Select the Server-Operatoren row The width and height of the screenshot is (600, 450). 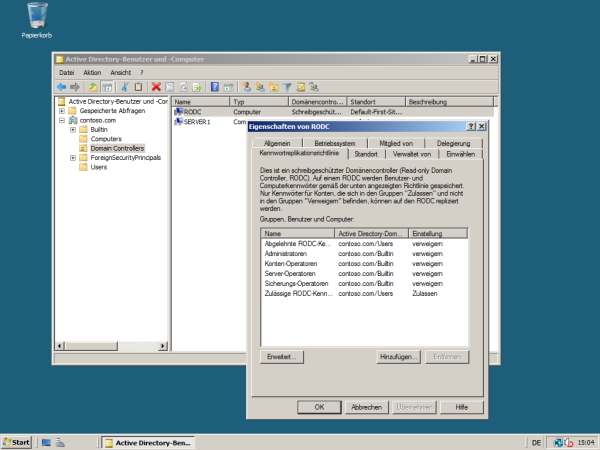click(x=364, y=274)
